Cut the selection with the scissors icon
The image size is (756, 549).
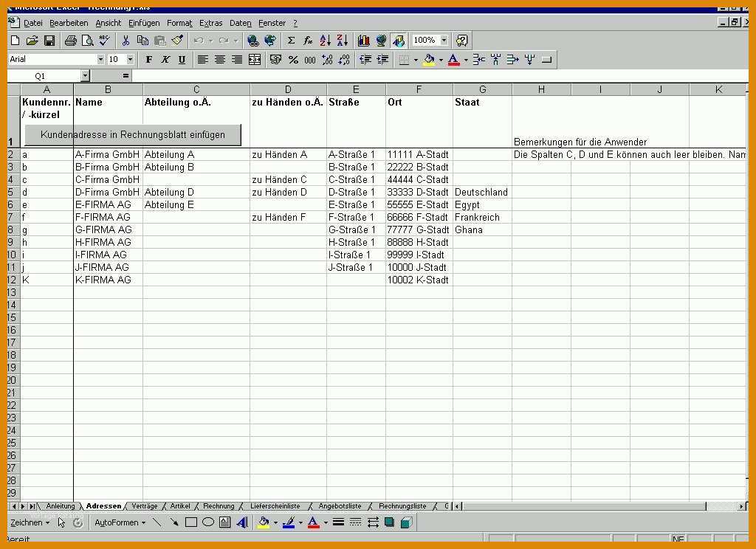point(126,41)
